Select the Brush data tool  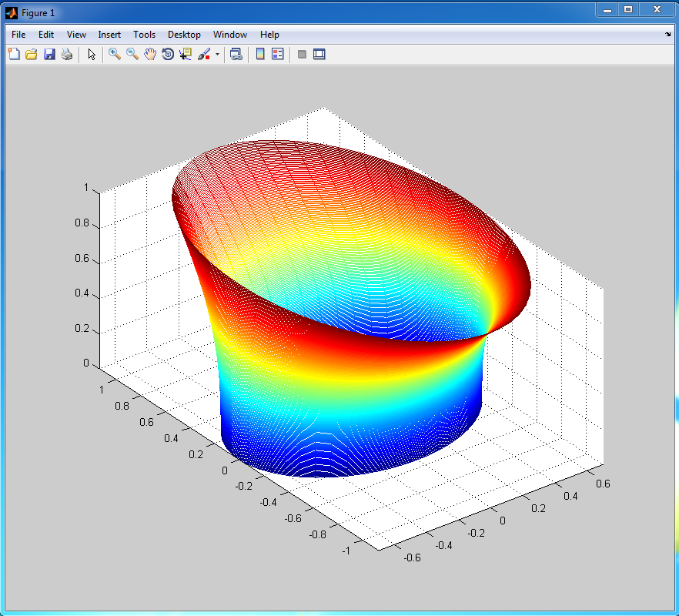[x=204, y=54]
